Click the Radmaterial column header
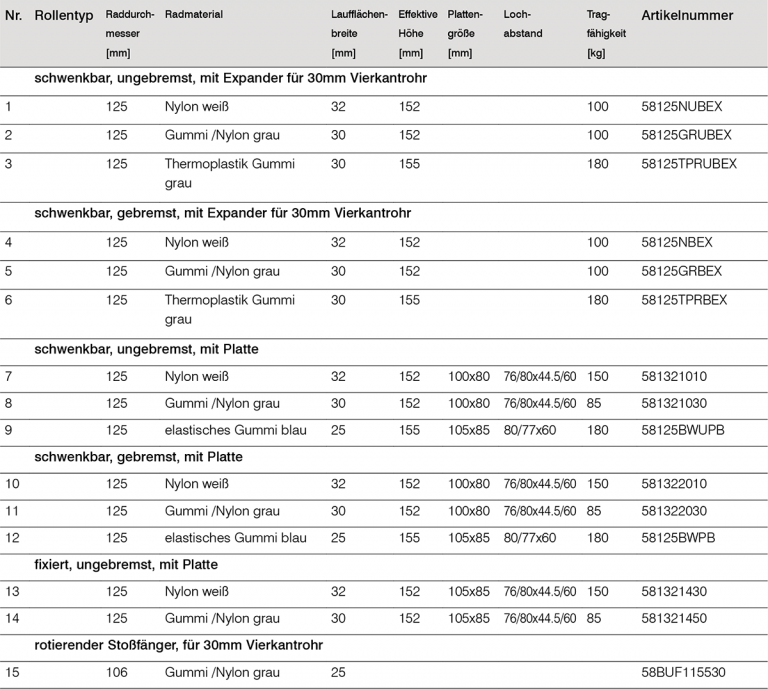The image size is (768, 689). [193, 16]
